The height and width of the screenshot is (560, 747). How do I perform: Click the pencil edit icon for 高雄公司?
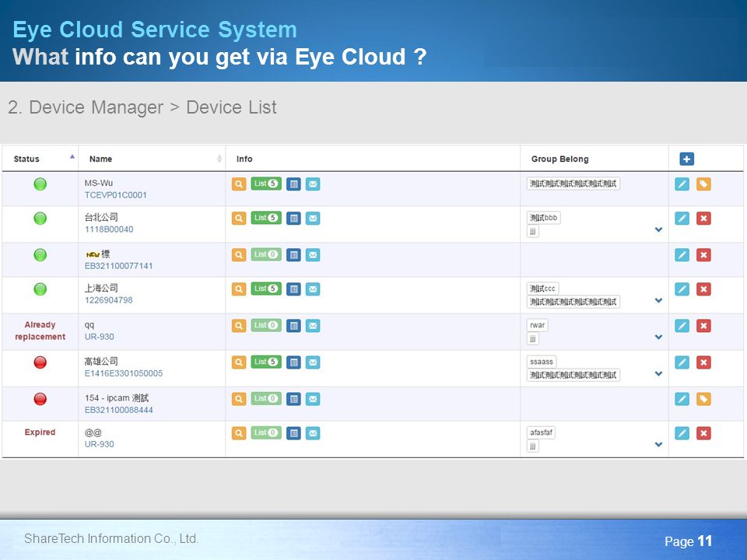pyautogui.click(x=682, y=363)
